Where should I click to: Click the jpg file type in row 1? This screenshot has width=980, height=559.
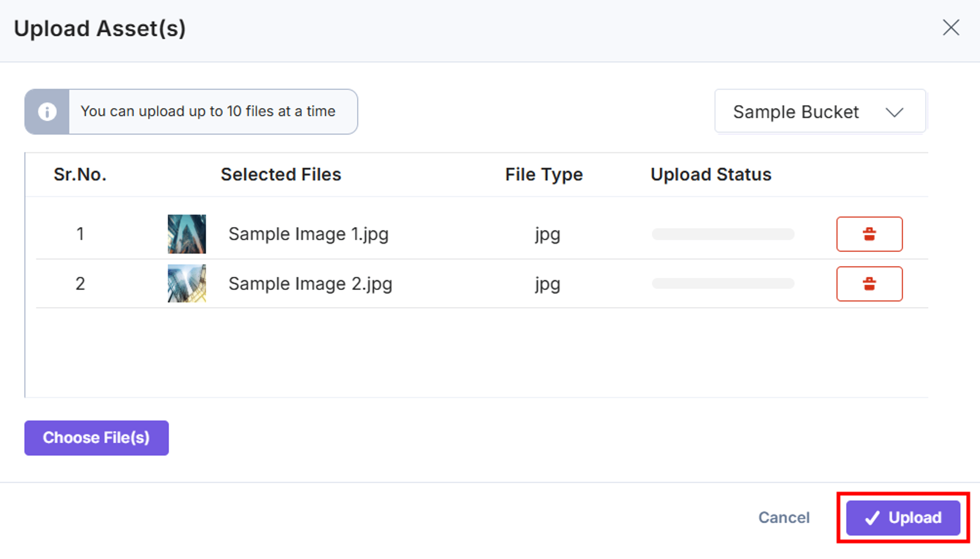pyautogui.click(x=548, y=235)
